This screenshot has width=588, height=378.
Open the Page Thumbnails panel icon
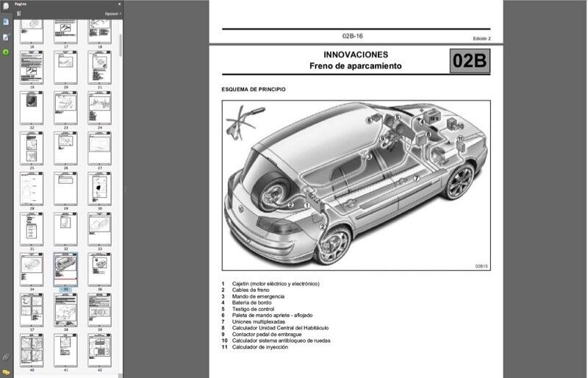click(6, 7)
